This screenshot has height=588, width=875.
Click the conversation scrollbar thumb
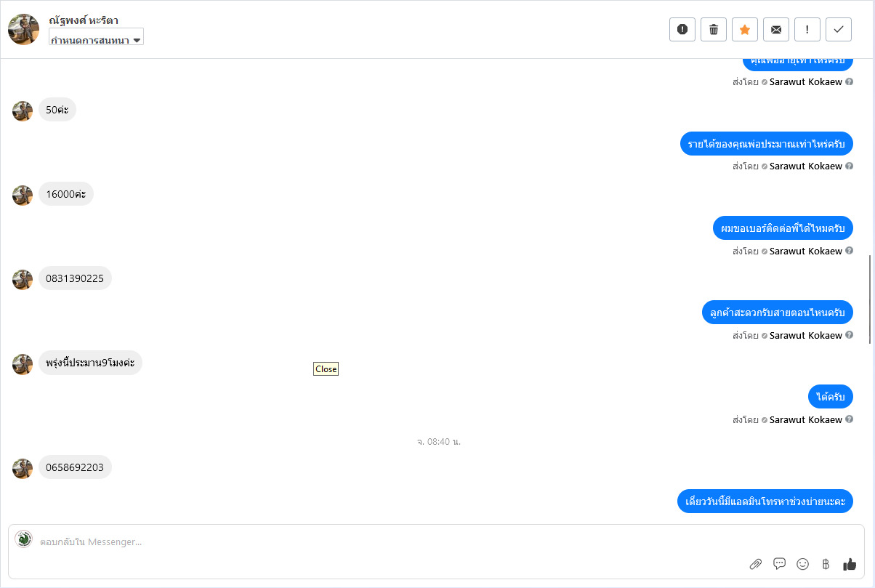pyautogui.click(x=870, y=299)
